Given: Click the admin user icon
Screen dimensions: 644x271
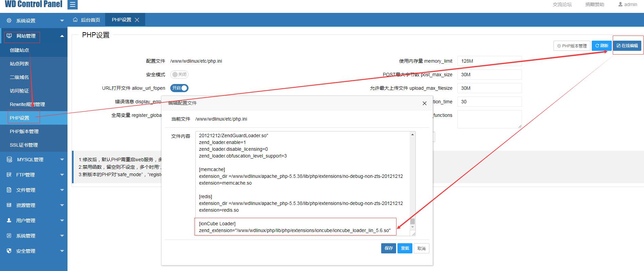Looking at the screenshot, I should pos(620,4).
